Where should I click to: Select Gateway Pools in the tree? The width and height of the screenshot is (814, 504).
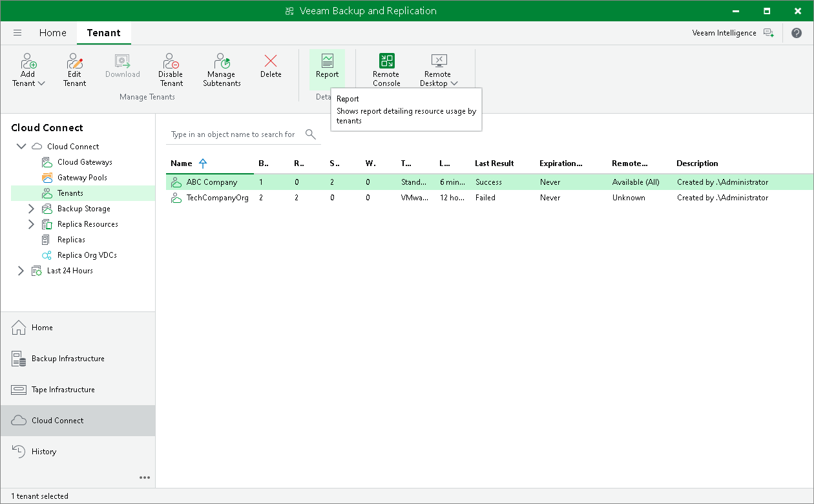coord(82,178)
